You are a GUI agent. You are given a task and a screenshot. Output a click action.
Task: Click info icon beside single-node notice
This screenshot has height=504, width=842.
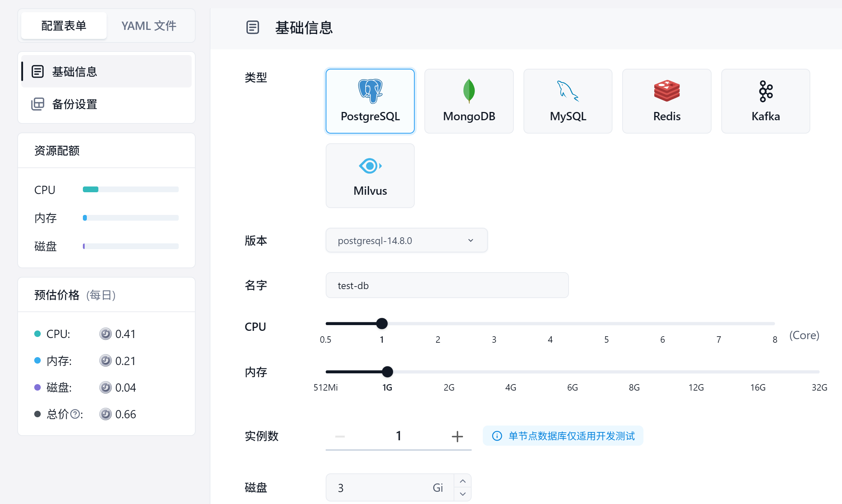pos(497,436)
